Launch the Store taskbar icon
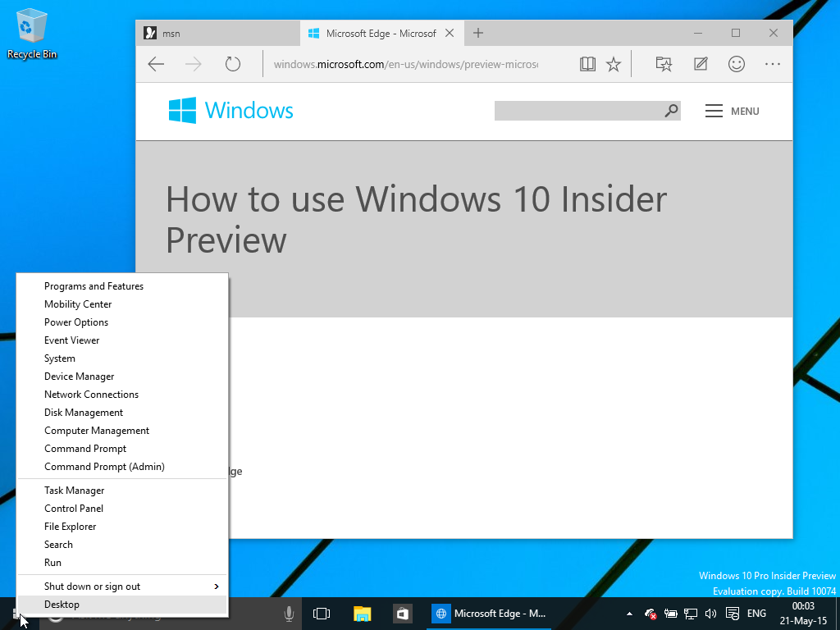Image resolution: width=840 pixels, height=630 pixels. [x=402, y=614]
